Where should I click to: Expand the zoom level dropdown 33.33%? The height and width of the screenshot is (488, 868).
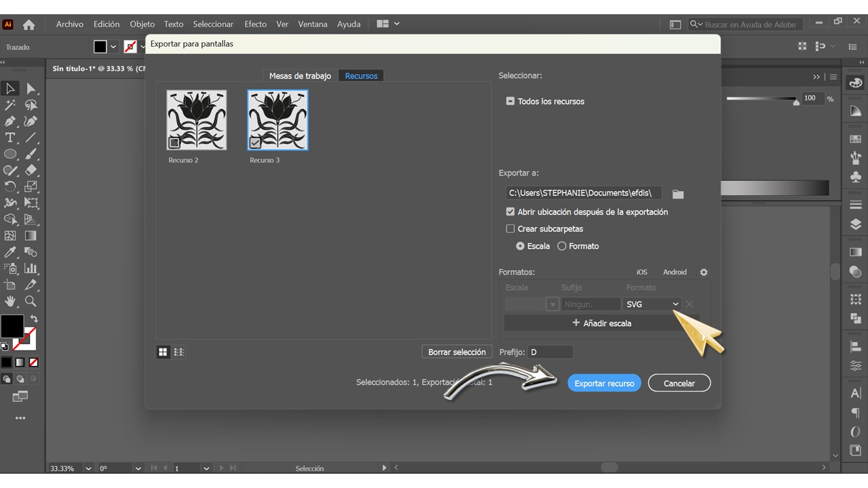(x=88, y=468)
